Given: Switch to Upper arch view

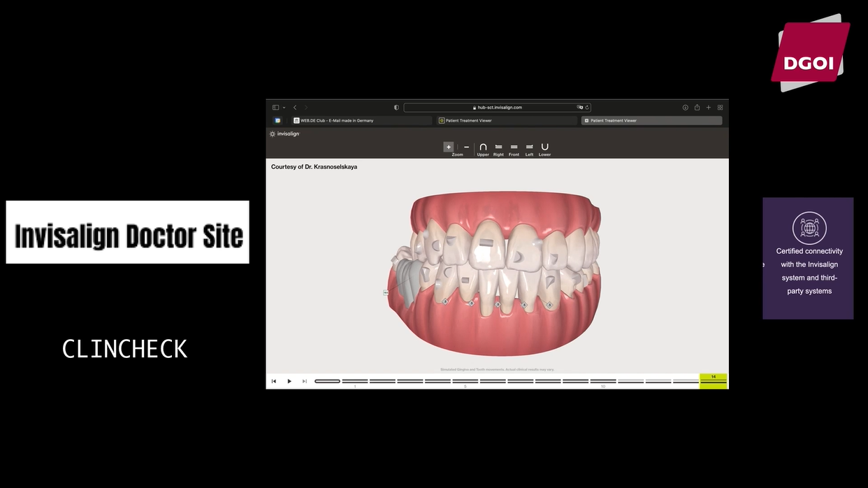Looking at the screenshot, I should coord(483,148).
